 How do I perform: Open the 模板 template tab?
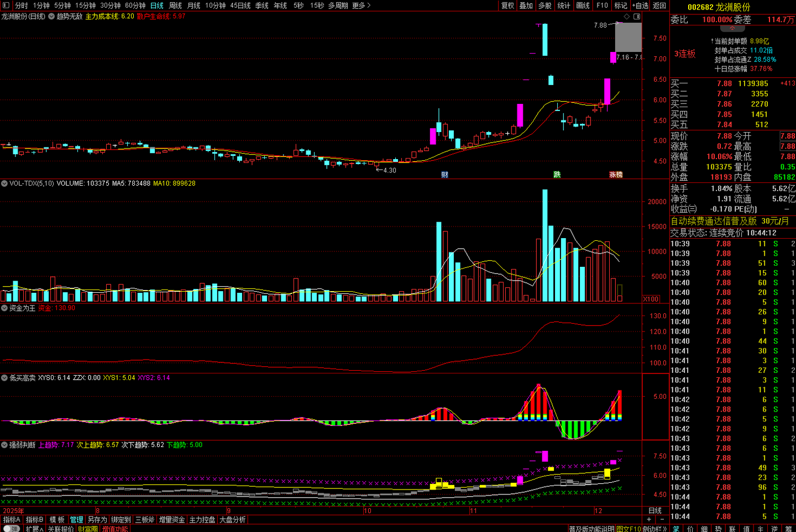pos(57,520)
